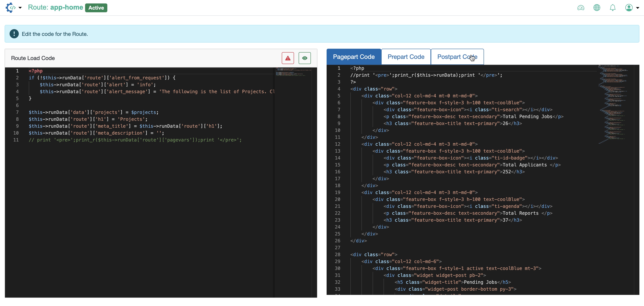Toggle the green eye preview button

pos(305,58)
